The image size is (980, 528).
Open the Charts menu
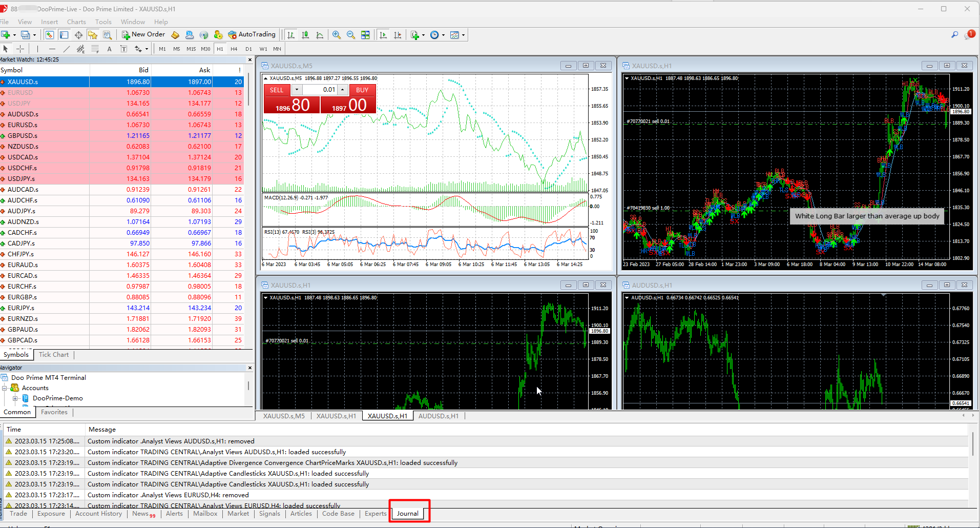click(x=76, y=22)
